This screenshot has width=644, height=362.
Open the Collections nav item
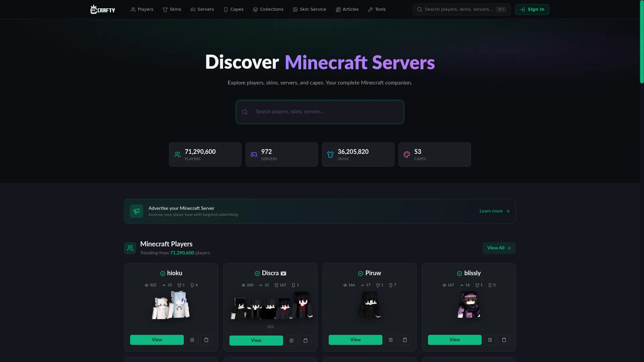[x=268, y=9]
